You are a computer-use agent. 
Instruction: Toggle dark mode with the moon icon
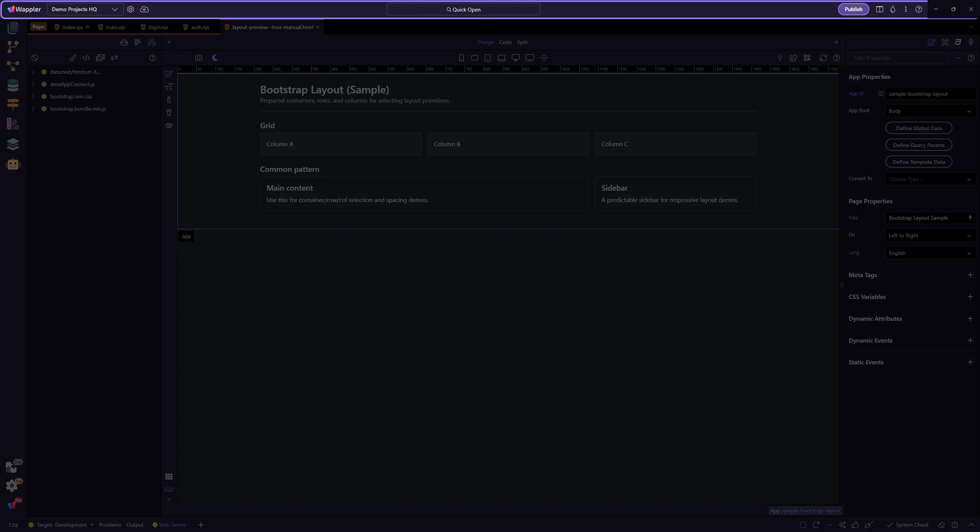215,58
